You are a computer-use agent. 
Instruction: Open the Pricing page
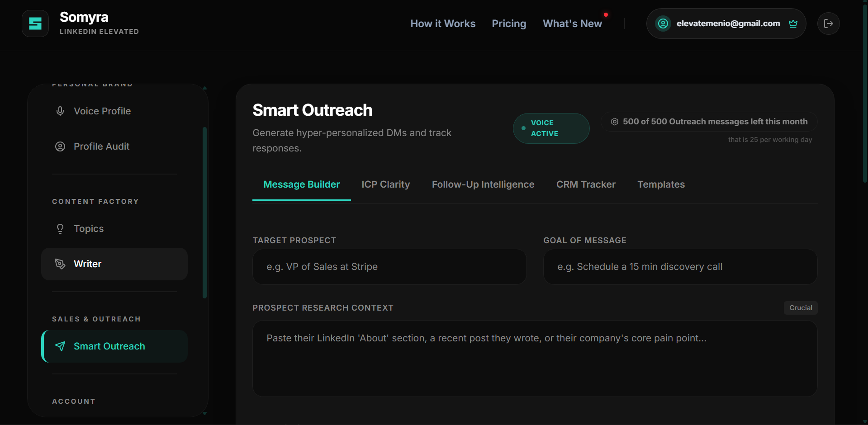508,24
